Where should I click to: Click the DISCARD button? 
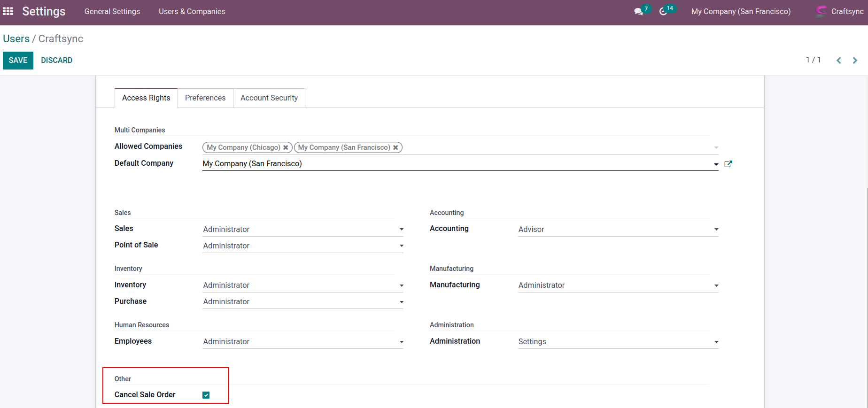point(56,60)
